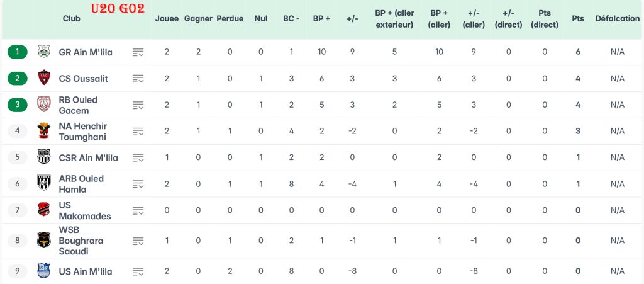
Task: Click the WSB Boughrara Saoudi club crest
Action: pos(44,240)
